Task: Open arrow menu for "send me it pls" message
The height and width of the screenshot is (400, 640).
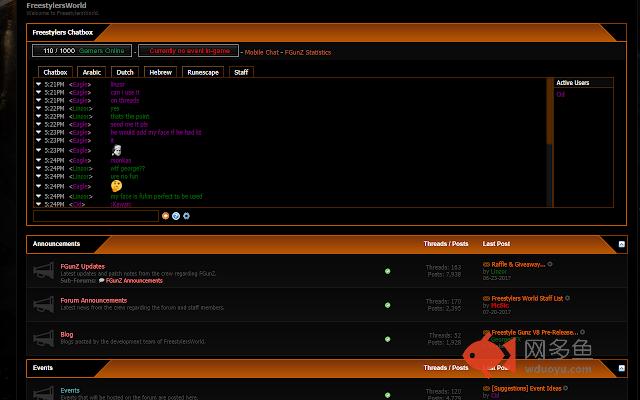Action: click(39, 124)
